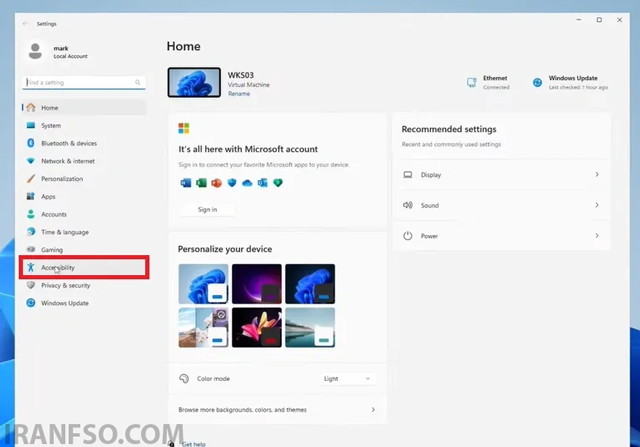This screenshot has height=447, width=640.
Task: Click the Windows Update status icon at top right
Action: (x=537, y=82)
